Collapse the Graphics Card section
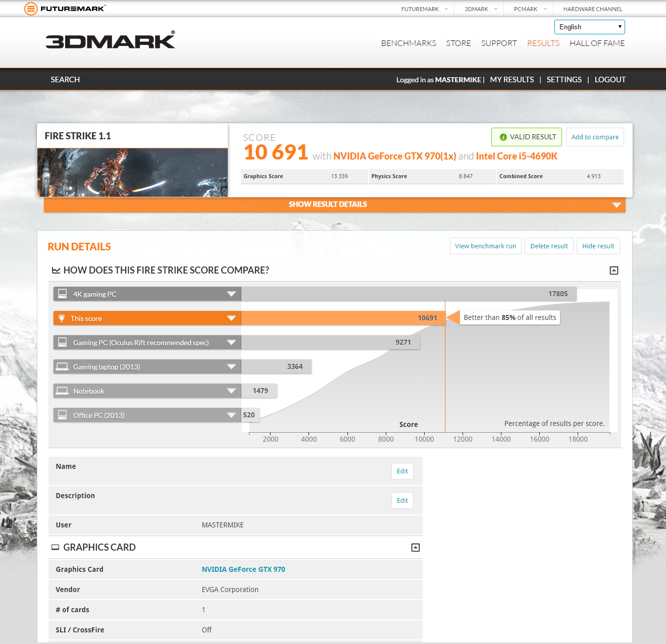This screenshot has width=666, height=644. pyautogui.click(x=416, y=548)
